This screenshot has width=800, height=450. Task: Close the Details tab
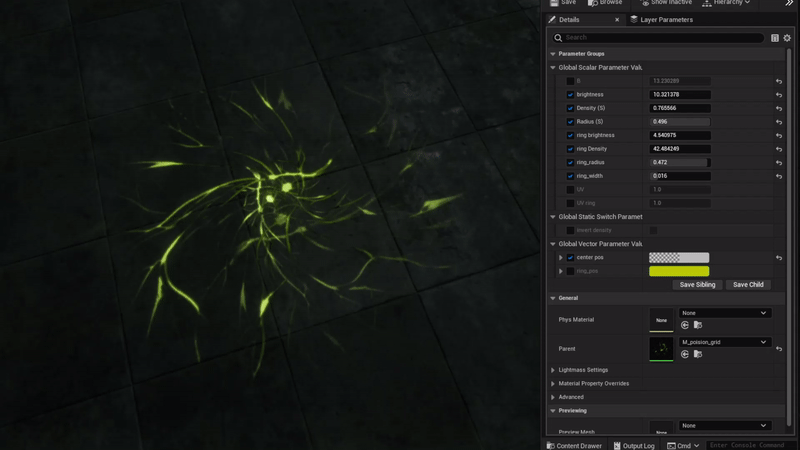[617, 20]
